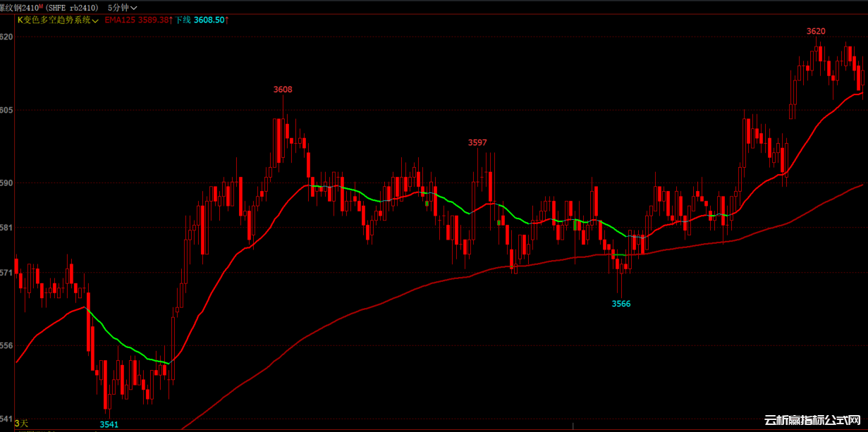This screenshot has height=432, width=868.
Task: Click the 3608 peak price label
Action: [x=283, y=90]
